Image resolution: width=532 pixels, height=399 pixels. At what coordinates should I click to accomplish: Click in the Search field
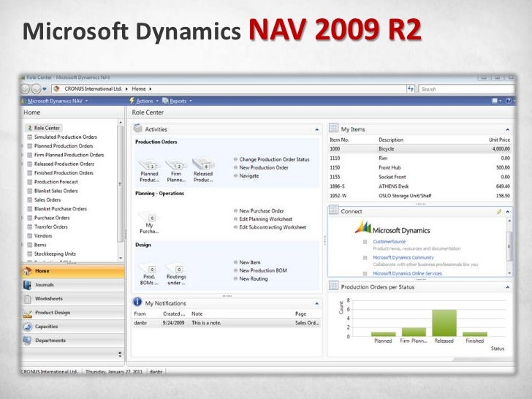466,89
